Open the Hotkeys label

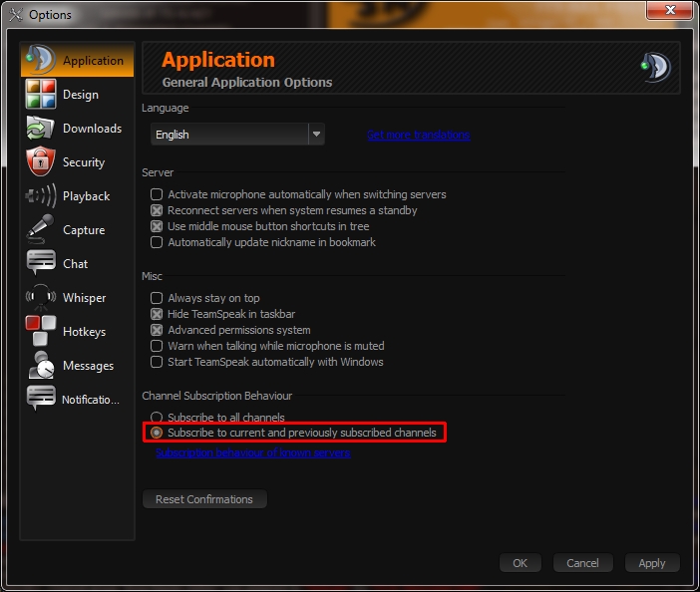point(85,332)
